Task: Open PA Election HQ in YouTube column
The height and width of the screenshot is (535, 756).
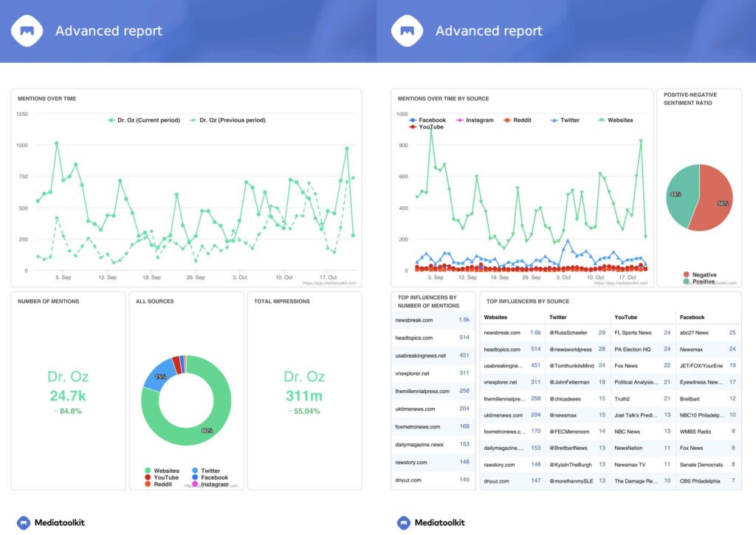Action: coord(632,349)
